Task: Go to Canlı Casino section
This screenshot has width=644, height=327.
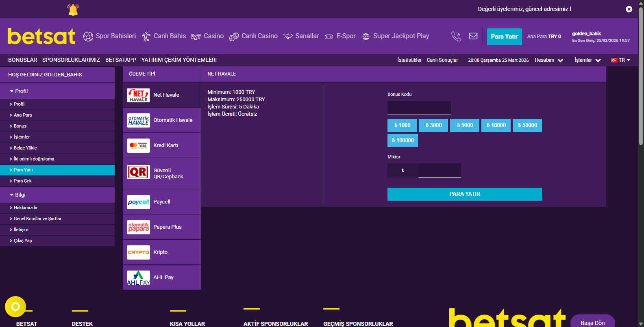Action: (x=253, y=36)
